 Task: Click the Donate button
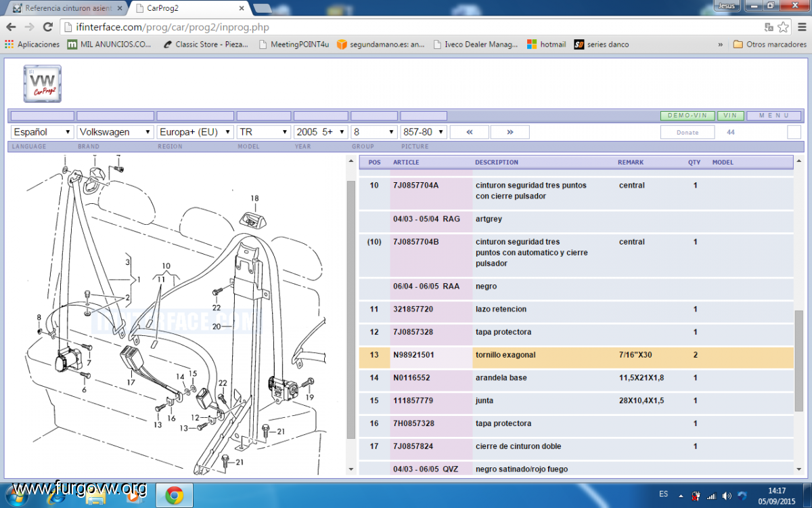coord(687,132)
